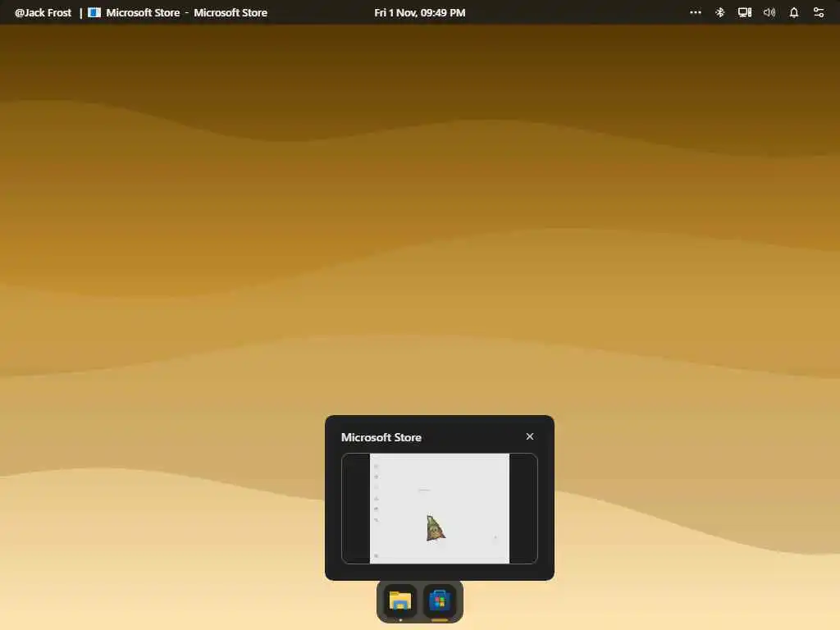Close the Microsoft Store preview popup
Screen dimensions: 840x630
tap(530, 436)
